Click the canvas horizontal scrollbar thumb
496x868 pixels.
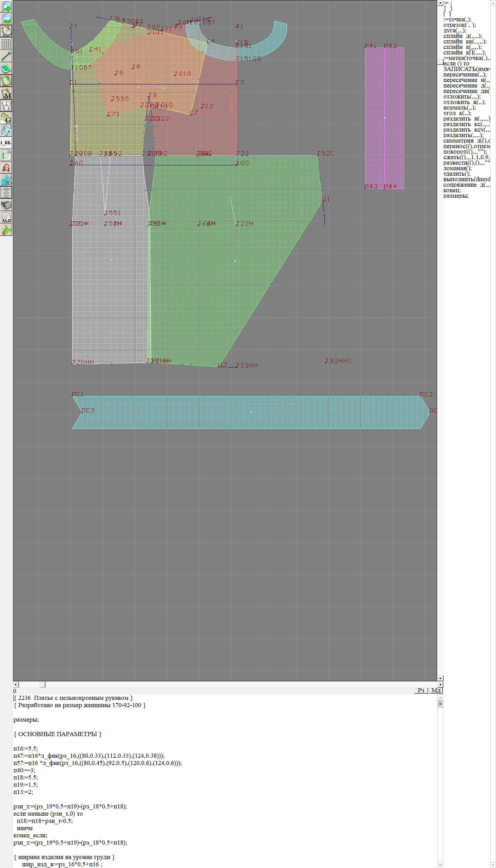click(x=42, y=684)
